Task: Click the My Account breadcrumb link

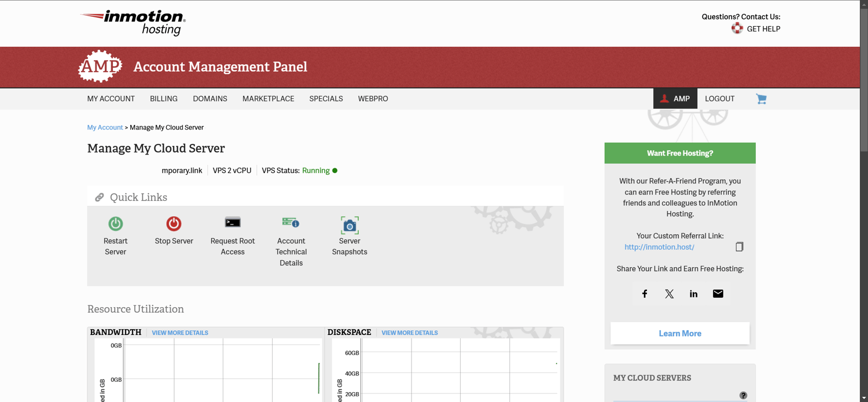Action: [x=105, y=127]
